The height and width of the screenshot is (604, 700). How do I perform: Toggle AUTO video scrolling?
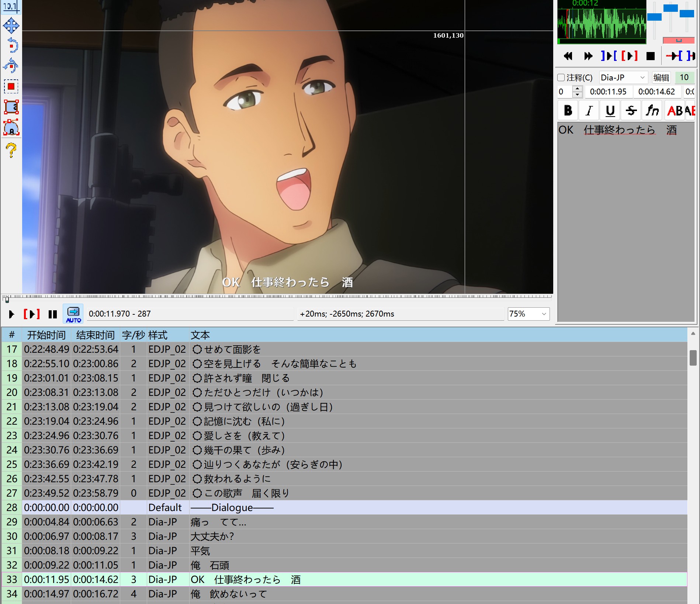point(73,314)
